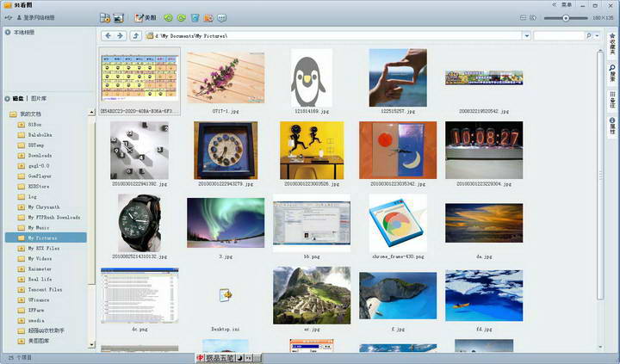The image size is (620, 364).
Task: Open the 属性 properties side tab
Action: tap(612, 126)
